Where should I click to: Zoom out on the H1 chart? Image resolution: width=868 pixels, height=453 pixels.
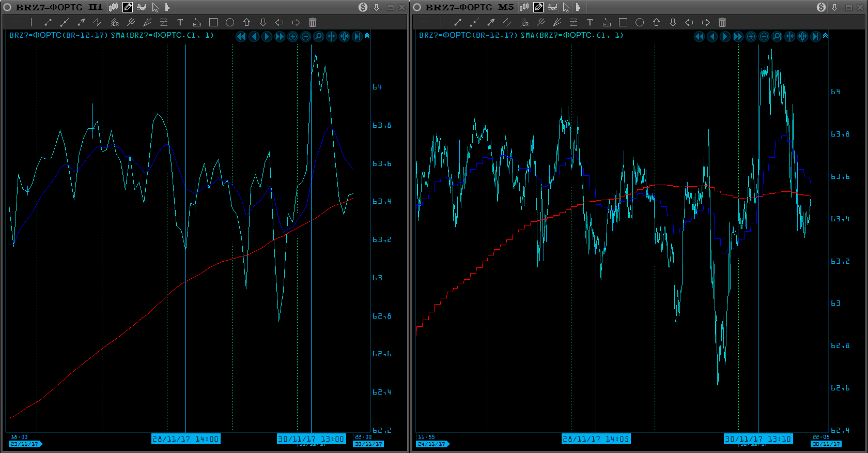point(305,36)
